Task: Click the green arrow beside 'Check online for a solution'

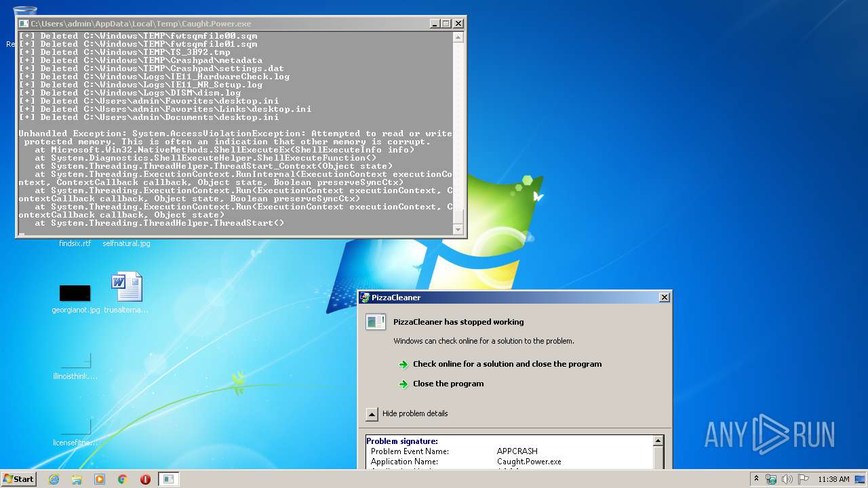Action: 404,364
